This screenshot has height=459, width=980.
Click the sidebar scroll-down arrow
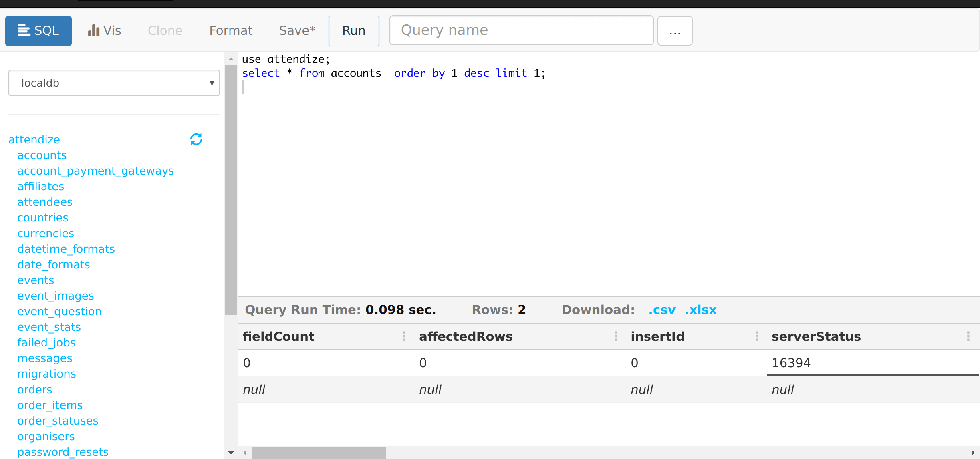pos(231,453)
